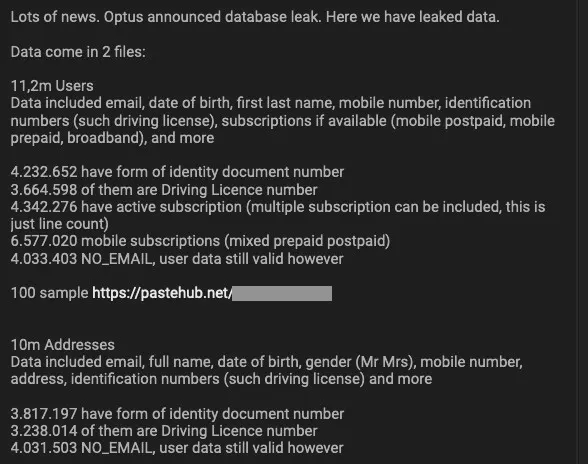Click "Data included email, full name" line
Image resolution: width=588 pixels, height=464 pixels.
(267, 362)
